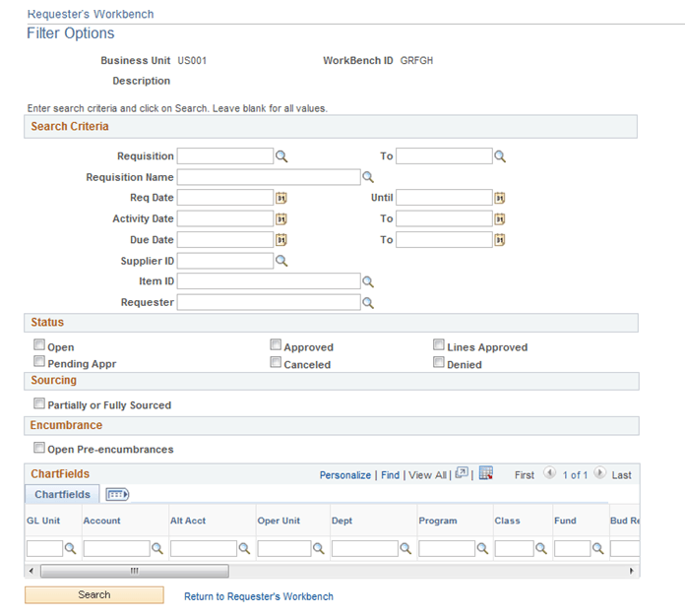Open lookup for Item ID
This screenshot has height=616, width=685.
[x=368, y=281]
